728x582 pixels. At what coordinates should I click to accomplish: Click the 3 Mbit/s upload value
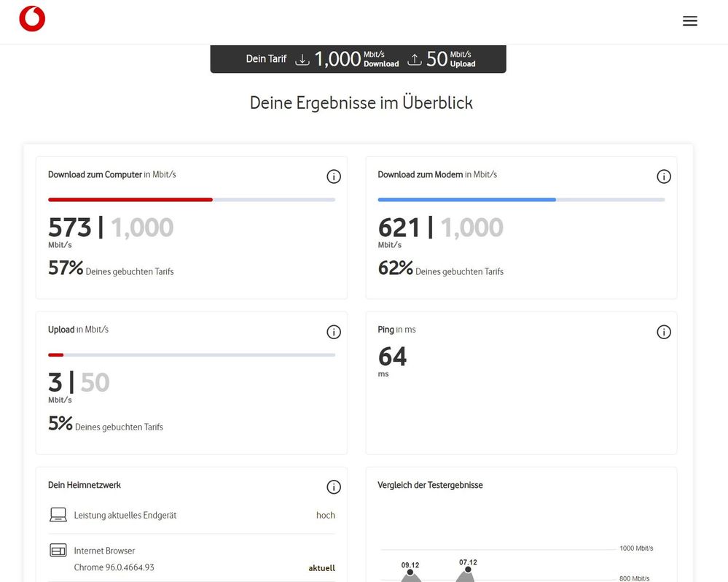pyautogui.click(x=55, y=383)
